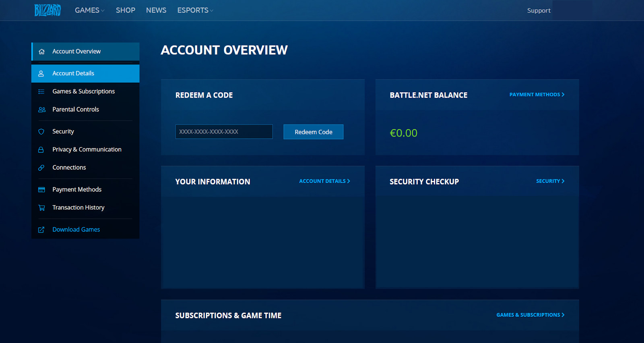Click the Privacy & Communication lock icon
The image size is (644, 343).
click(41, 150)
